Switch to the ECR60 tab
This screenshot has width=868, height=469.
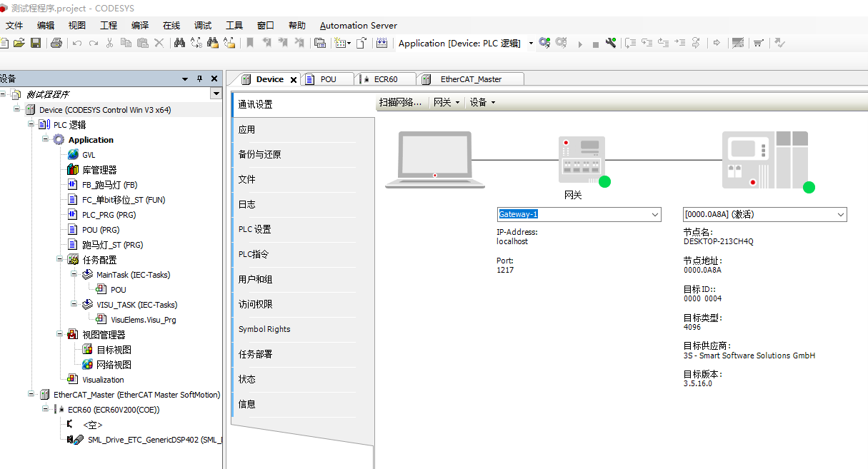(x=386, y=79)
